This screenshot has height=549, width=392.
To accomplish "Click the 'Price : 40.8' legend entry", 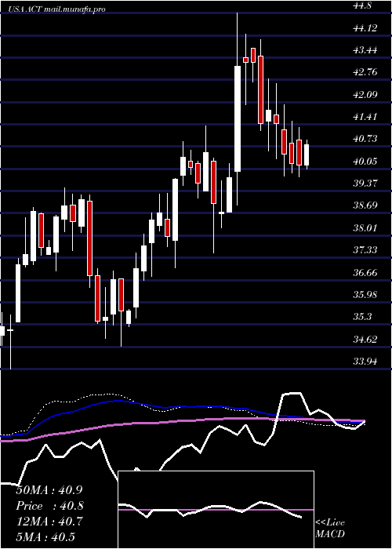I will click(x=49, y=506).
